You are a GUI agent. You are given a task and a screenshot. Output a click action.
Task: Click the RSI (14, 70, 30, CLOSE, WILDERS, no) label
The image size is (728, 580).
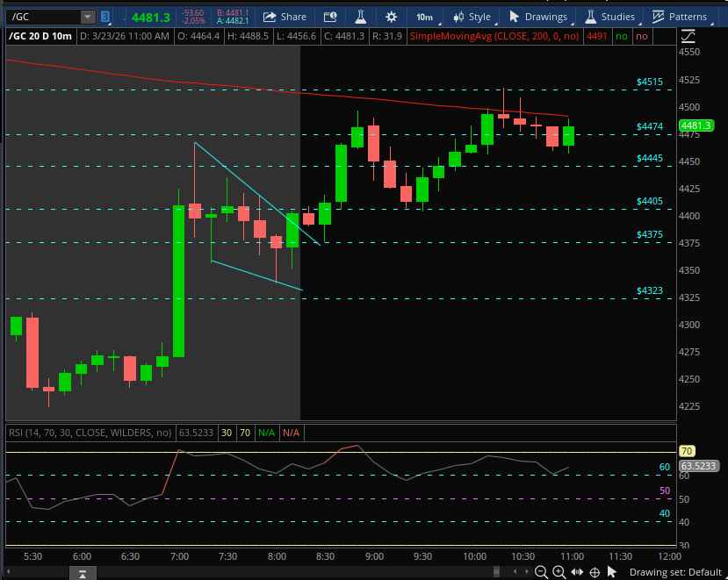coord(90,433)
